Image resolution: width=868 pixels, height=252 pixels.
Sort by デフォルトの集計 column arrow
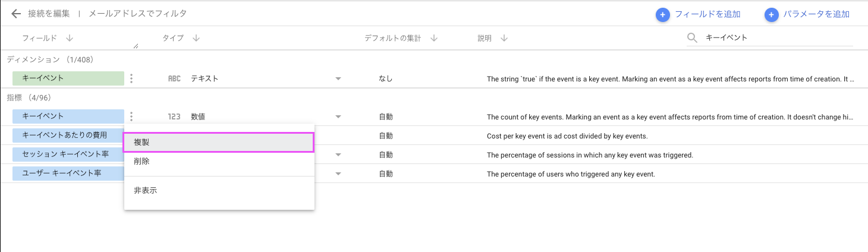[434, 38]
